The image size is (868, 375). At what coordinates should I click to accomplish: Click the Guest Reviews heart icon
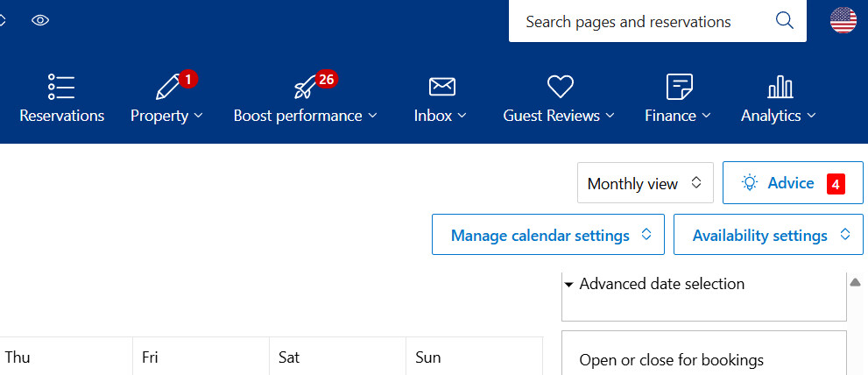[x=560, y=87]
